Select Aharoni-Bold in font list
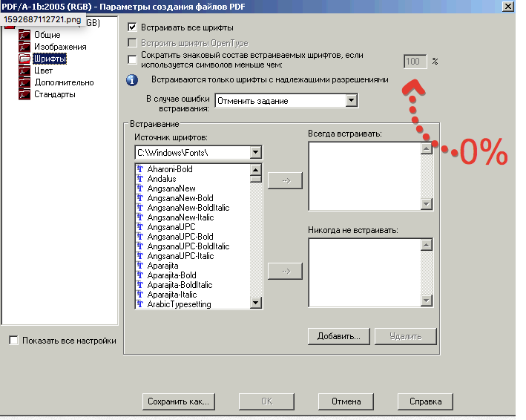 (x=170, y=168)
